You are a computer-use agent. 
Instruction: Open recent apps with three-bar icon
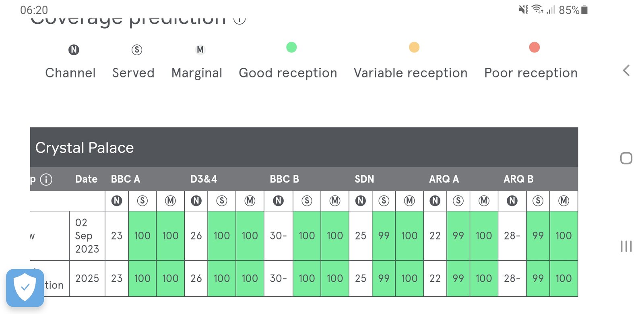click(x=626, y=246)
